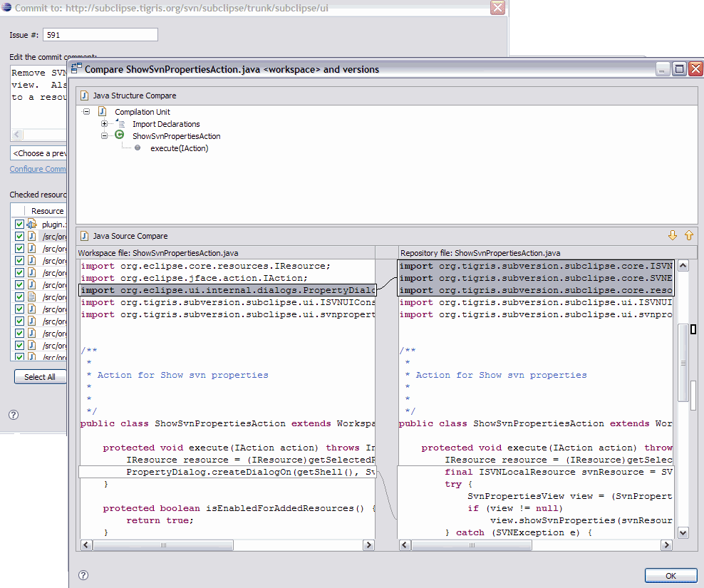This screenshot has width=704, height=588.
Task: Click the commit comment text area
Action: click(38, 97)
